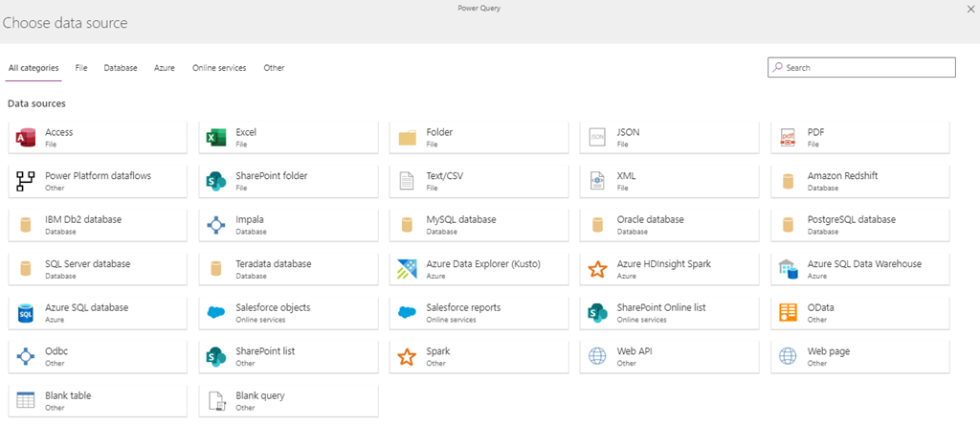This screenshot has width=980, height=426.
Task: Click the red PDF icon
Action: click(x=789, y=138)
